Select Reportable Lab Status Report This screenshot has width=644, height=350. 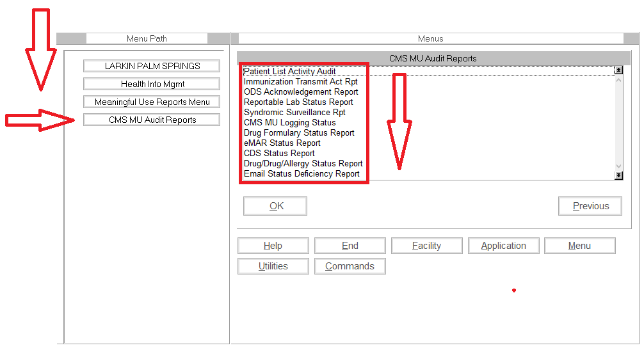[x=298, y=102]
